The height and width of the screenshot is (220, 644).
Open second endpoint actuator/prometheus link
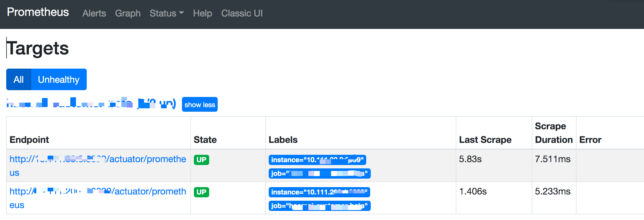(x=98, y=198)
